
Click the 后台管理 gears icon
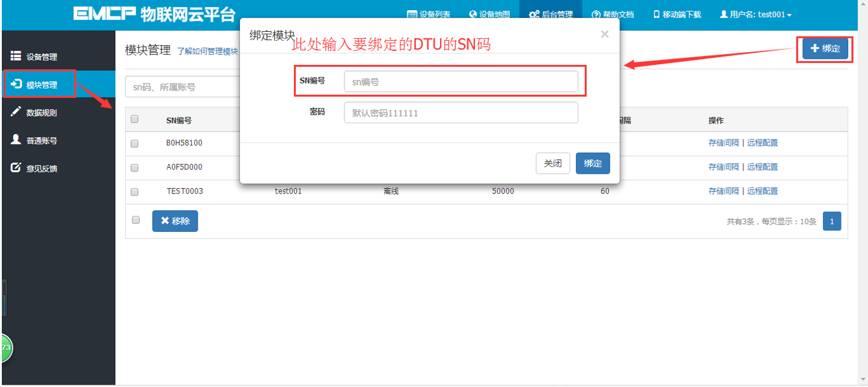(534, 14)
